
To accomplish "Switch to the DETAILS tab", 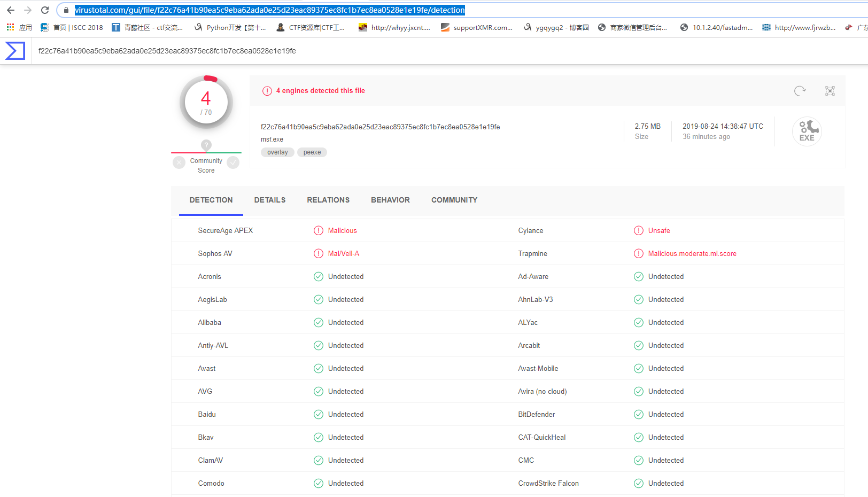I will pyautogui.click(x=270, y=200).
